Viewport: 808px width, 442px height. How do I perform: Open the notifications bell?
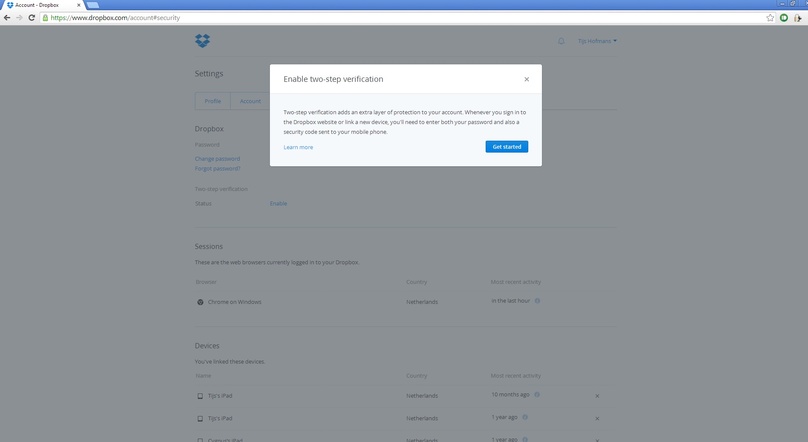(x=561, y=41)
